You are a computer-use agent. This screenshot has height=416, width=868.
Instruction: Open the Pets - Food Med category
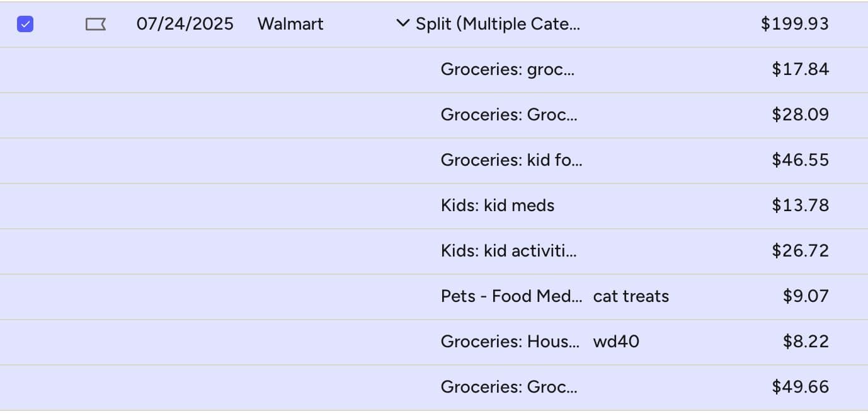[512, 296]
